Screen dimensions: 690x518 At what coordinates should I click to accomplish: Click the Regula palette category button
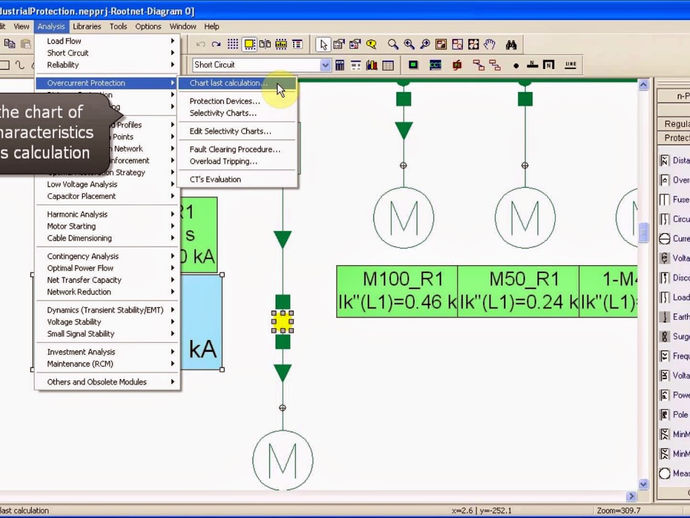673,124
